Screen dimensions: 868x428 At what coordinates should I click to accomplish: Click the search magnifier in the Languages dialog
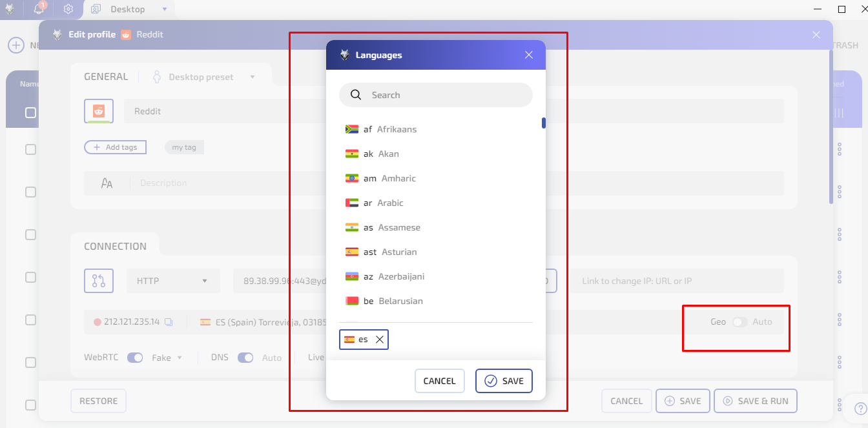(356, 94)
